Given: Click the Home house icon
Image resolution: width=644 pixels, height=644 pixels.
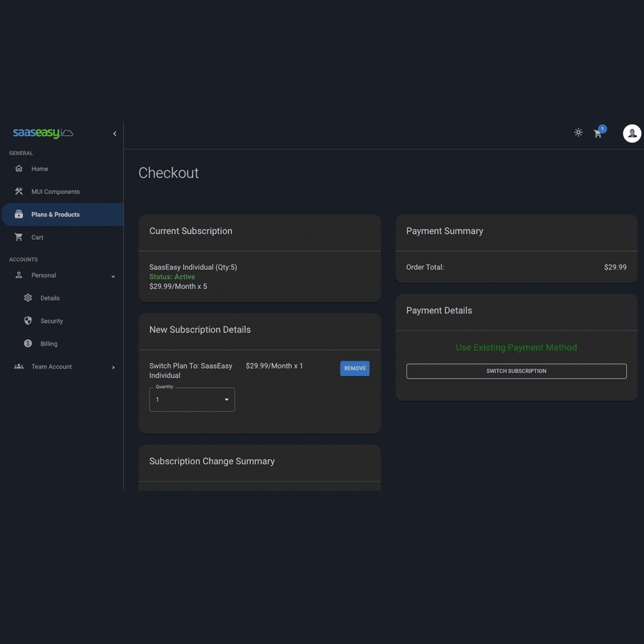Looking at the screenshot, I should 19,169.
